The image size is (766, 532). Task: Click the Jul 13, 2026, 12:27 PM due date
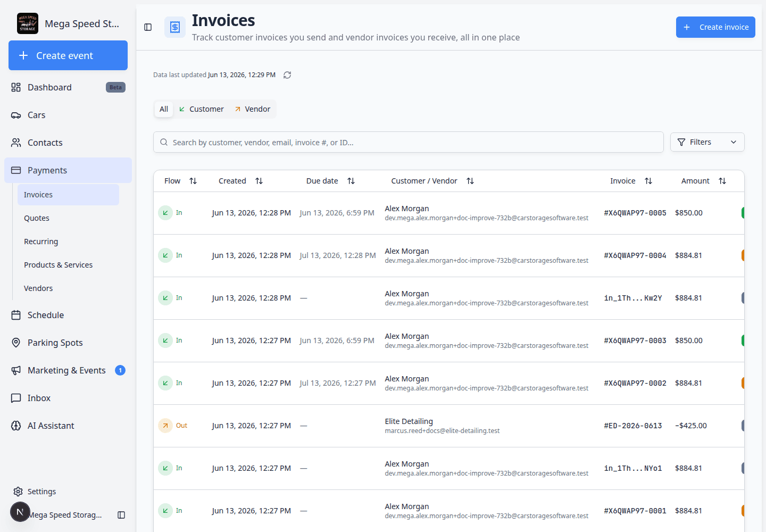point(338,383)
